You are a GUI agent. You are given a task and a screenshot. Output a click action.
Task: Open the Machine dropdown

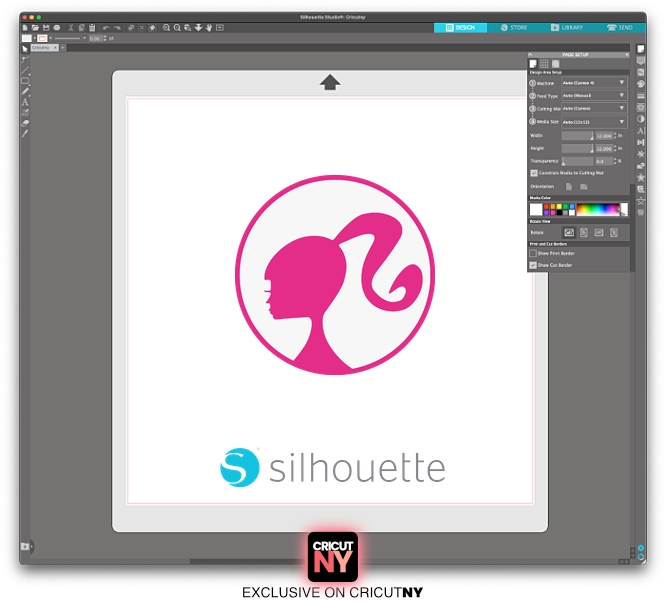click(x=593, y=83)
